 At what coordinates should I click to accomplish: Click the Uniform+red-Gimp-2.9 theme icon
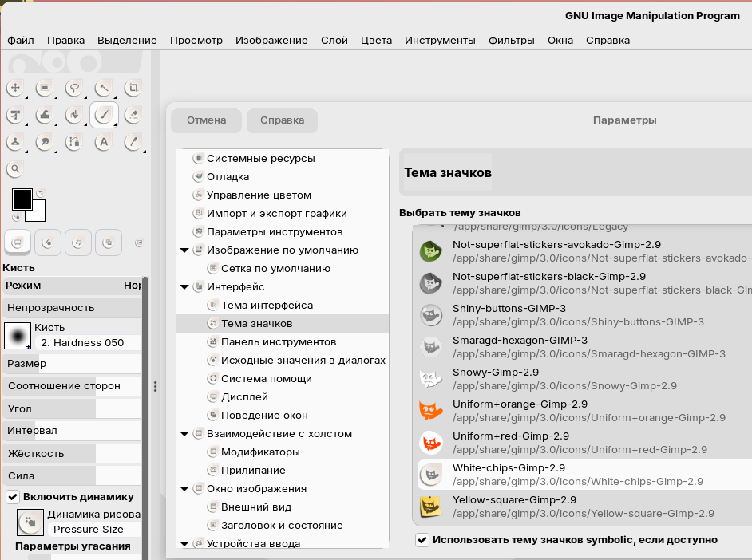pos(430,443)
